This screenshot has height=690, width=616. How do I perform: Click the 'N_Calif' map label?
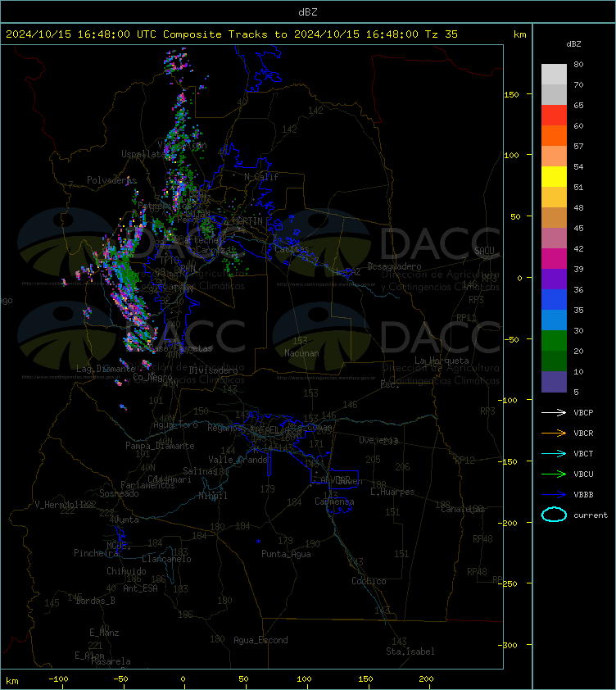(x=261, y=177)
